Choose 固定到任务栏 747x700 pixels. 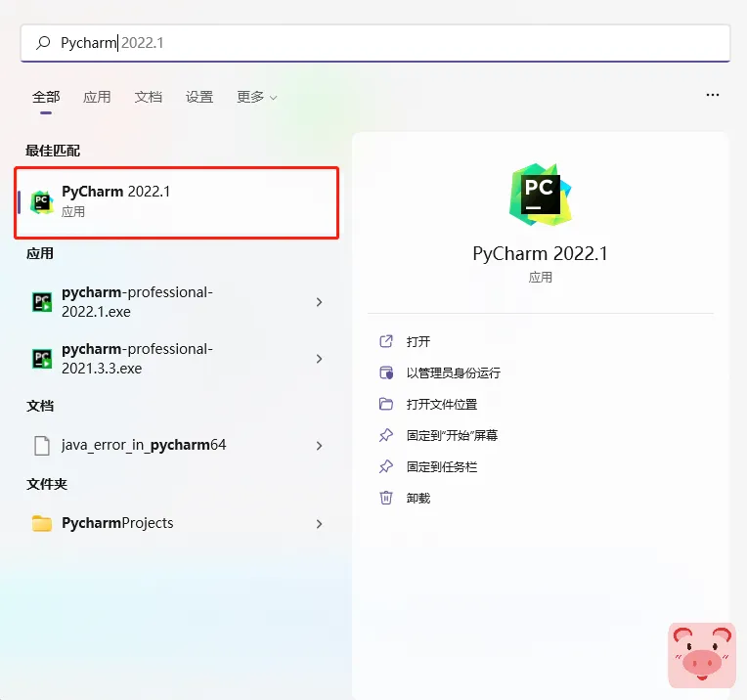(442, 466)
